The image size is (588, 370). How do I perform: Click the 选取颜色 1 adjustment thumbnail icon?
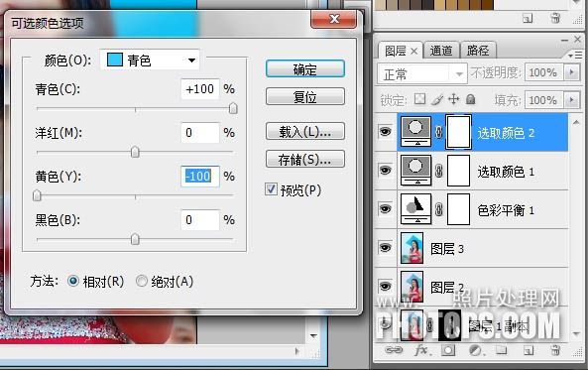415,171
